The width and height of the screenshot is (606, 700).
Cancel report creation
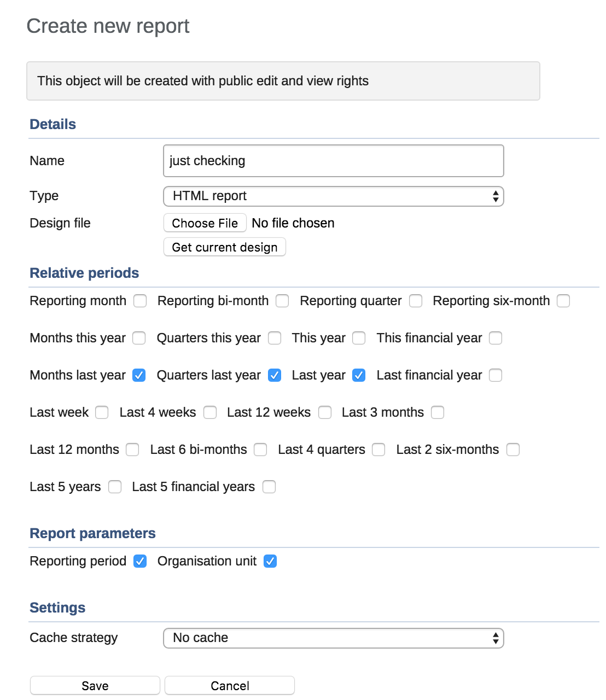click(x=230, y=686)
